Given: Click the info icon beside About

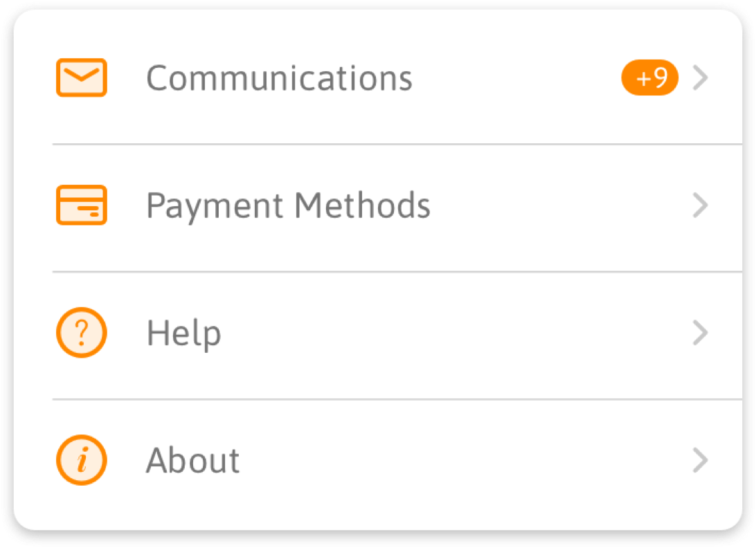Looking at the screenshot, I should click(x=81, y=460).
